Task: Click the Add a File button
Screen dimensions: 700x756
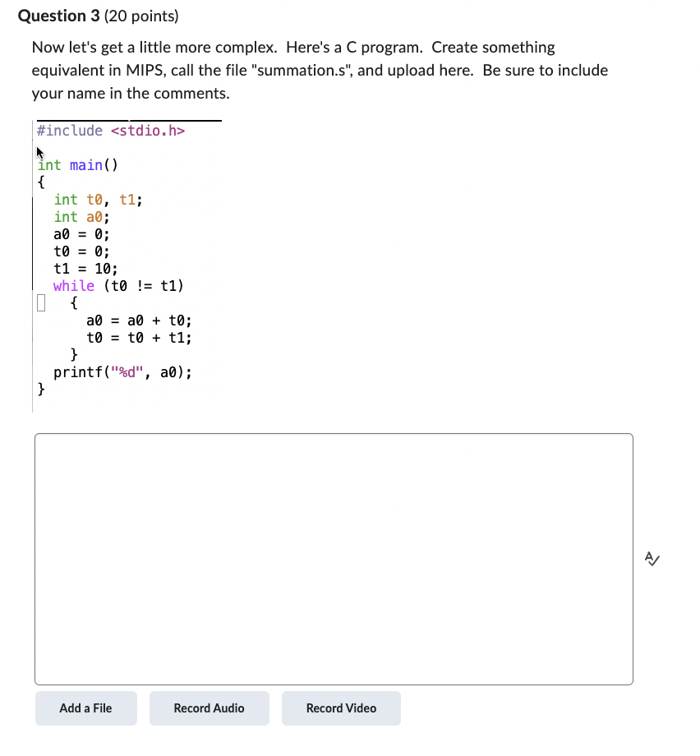Action: click(85, 708)
